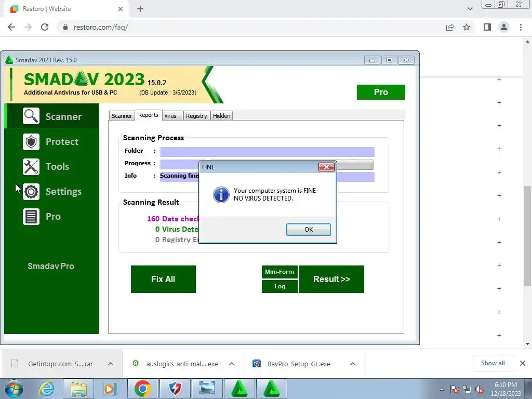532x399 pixels.
Task: Open options for _Getintopc.com_S....rar download
Action: point(111,364)
